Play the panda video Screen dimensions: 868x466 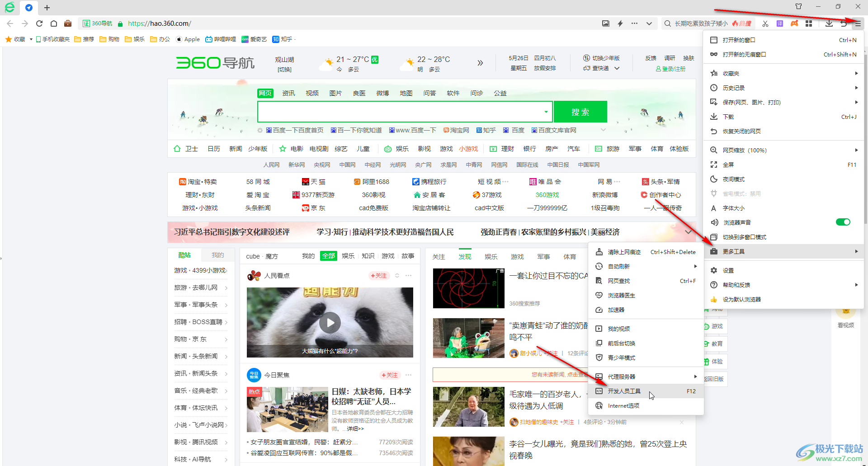pyautogui.click(x=330, y=323)
